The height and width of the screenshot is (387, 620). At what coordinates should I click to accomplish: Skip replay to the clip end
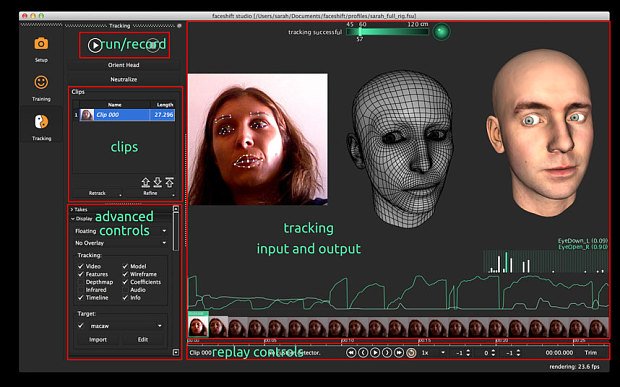pos(399,352)
